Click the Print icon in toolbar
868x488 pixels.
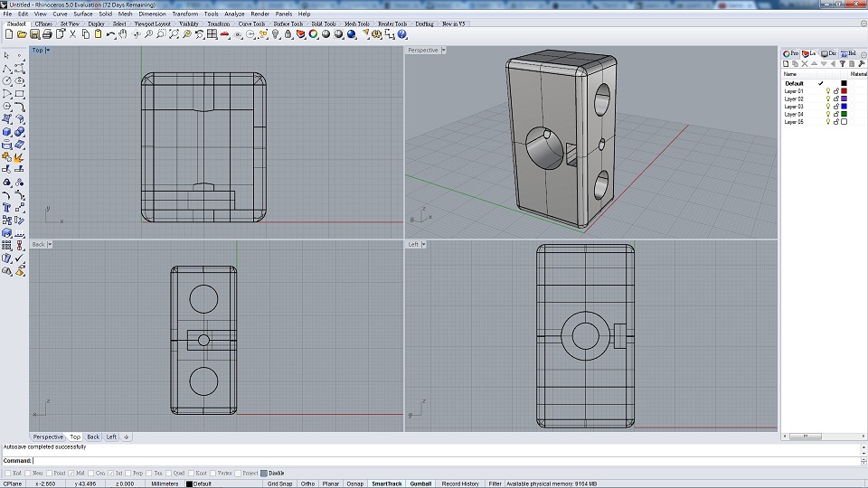tap(47, 34)
